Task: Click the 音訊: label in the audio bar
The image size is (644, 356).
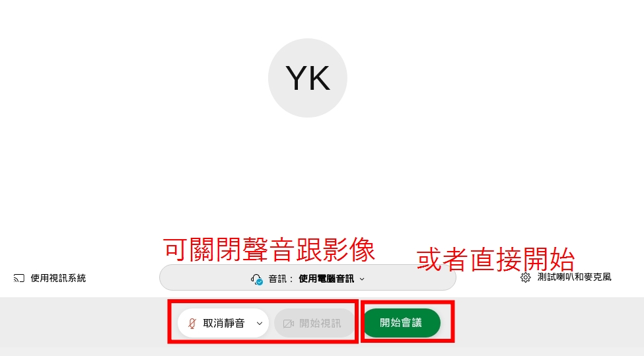Action: (281, 279)
